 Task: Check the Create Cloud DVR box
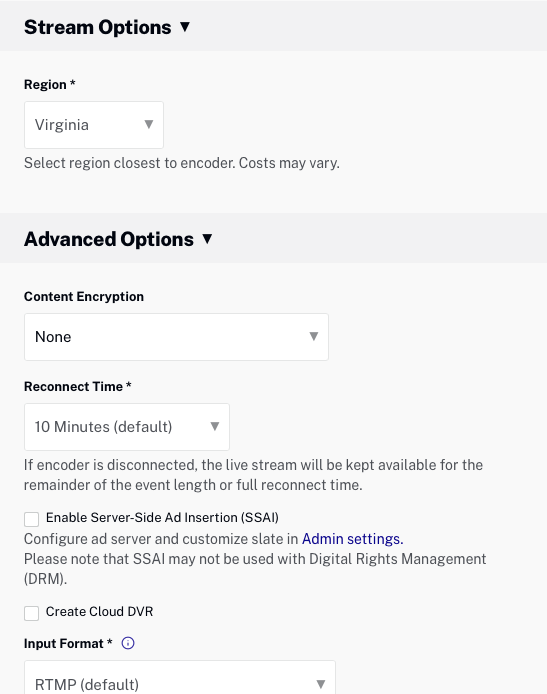(31, 613)
